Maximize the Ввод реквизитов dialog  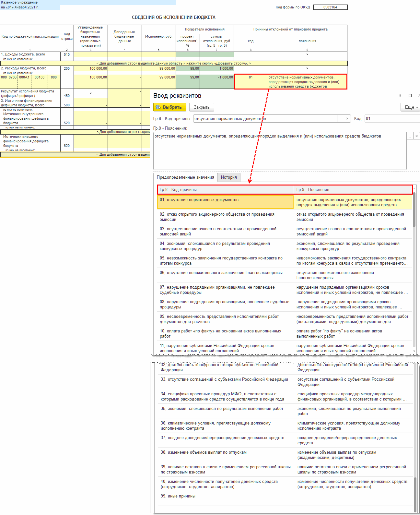(410, 96)
